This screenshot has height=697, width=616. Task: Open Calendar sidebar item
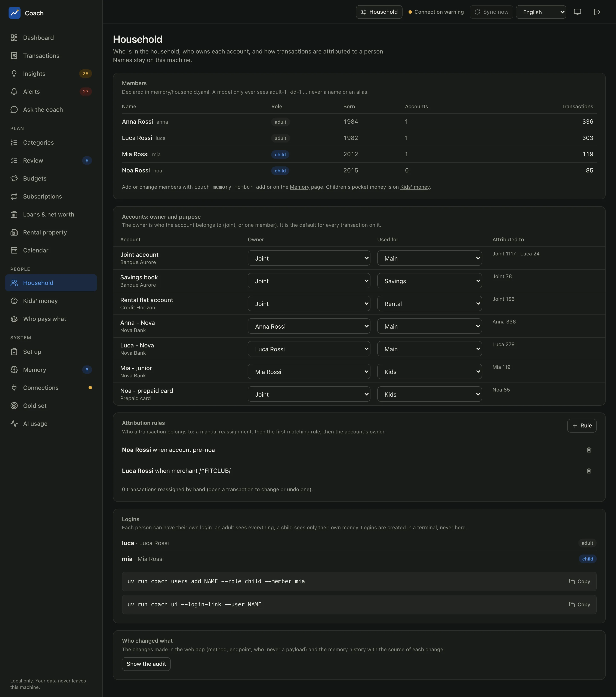(x=51, y=250)
